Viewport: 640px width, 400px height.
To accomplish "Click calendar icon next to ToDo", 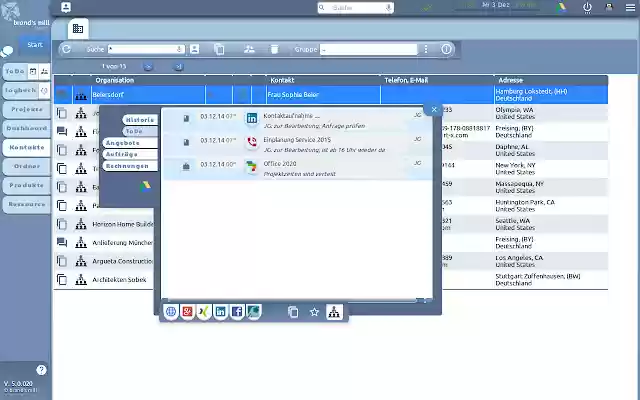I will pos(33,71).
